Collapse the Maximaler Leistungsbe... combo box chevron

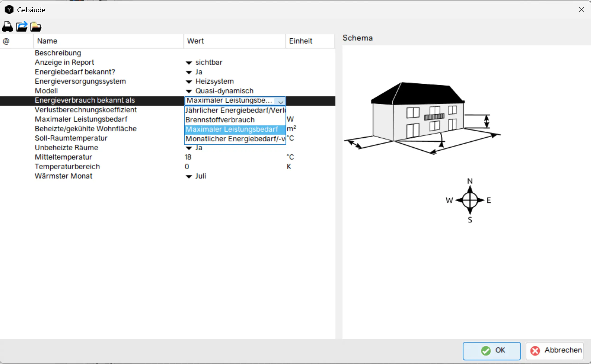281,102
